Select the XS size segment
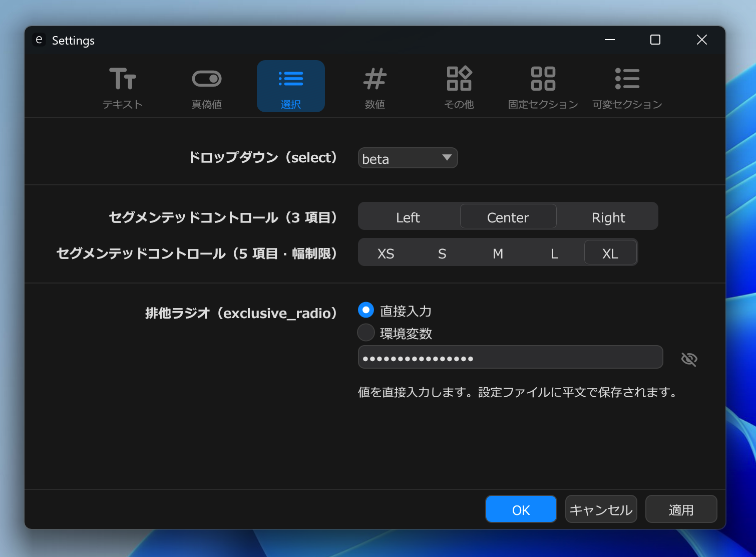The image size is (756, 557). pos(386,252)
